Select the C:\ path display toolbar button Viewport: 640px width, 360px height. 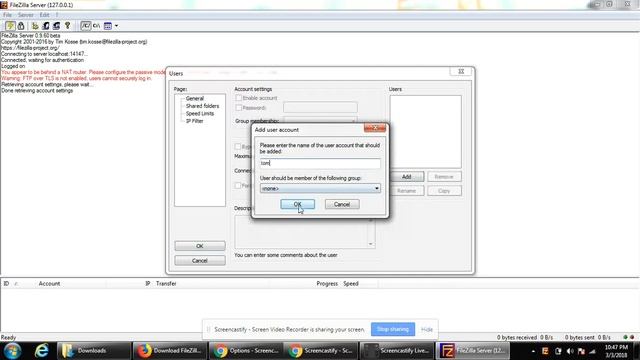(96, 26)
